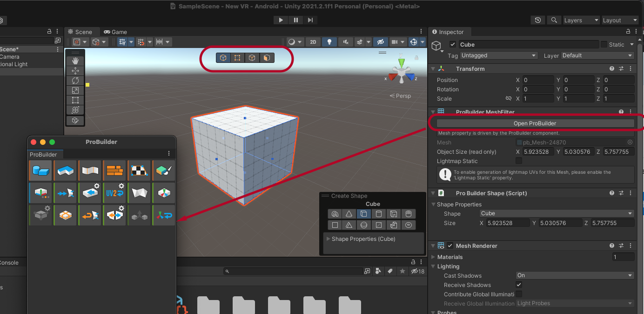644x314 pixels.
Task: Click the Conform Normals blue arrows icon
Action: pyautogui.click(x=65, y=192)
